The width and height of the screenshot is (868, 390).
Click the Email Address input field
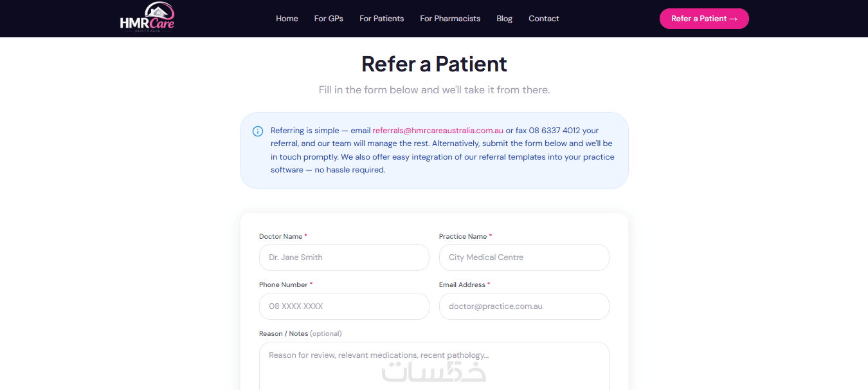[524, 306]
